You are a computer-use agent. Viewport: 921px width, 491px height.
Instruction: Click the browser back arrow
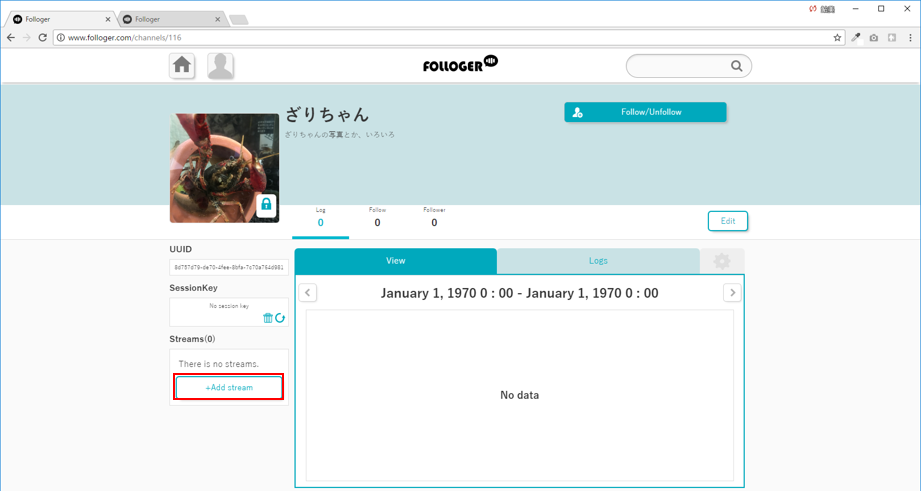point(11,38)
